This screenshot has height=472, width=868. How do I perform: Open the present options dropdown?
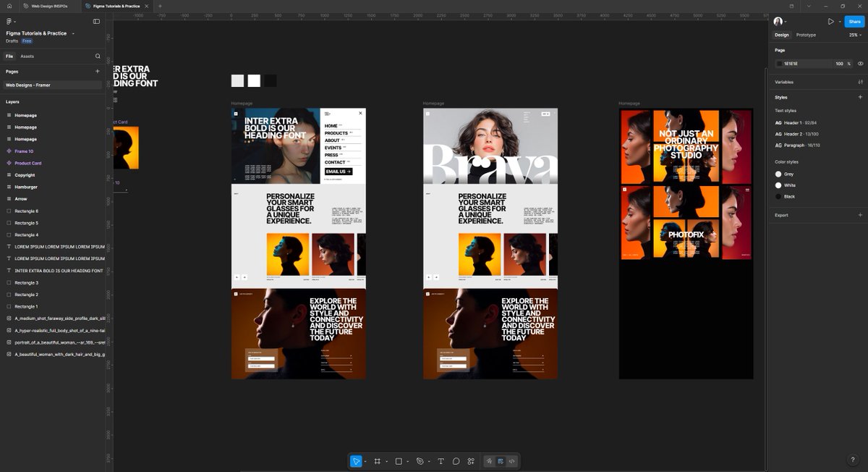(x=839, y=22)
